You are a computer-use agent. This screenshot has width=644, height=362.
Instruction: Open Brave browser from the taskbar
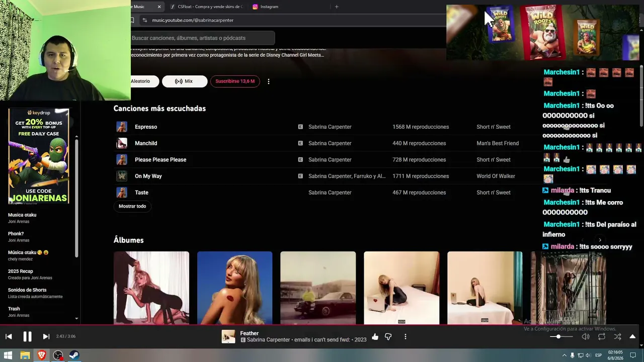41,355
